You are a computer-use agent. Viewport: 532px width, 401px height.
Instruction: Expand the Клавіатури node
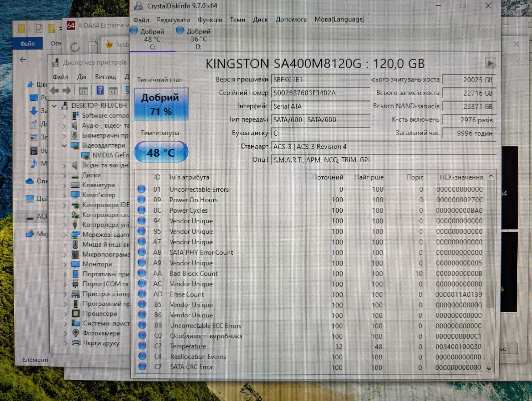pos(65,185)
